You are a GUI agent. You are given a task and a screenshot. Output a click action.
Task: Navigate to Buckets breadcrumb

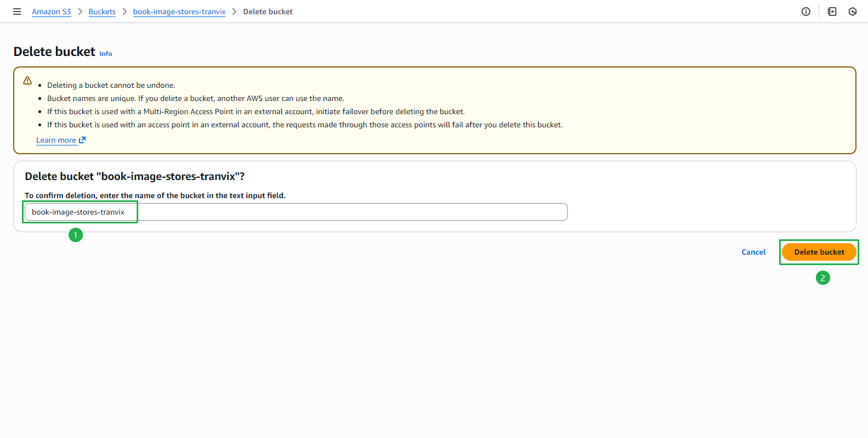point(102,12)
